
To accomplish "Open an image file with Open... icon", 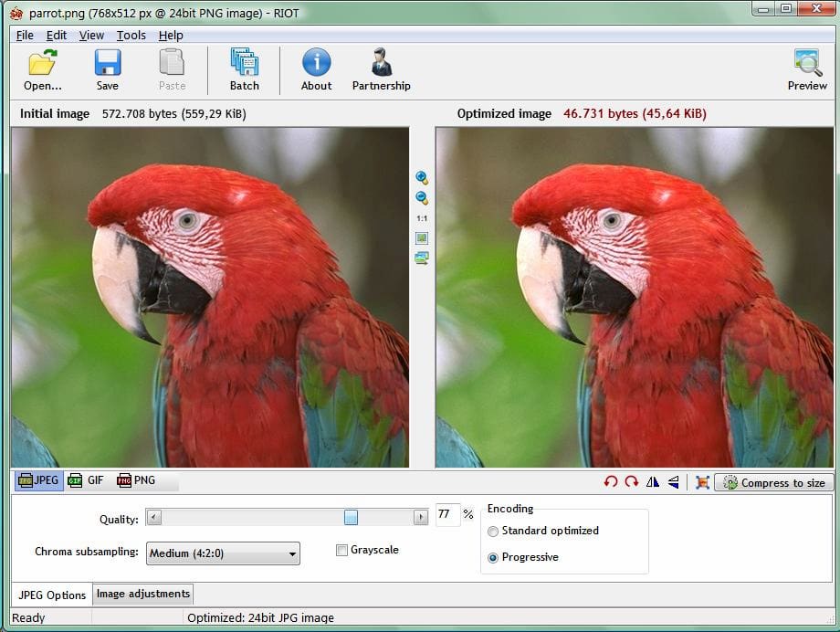I will (42, 69).
